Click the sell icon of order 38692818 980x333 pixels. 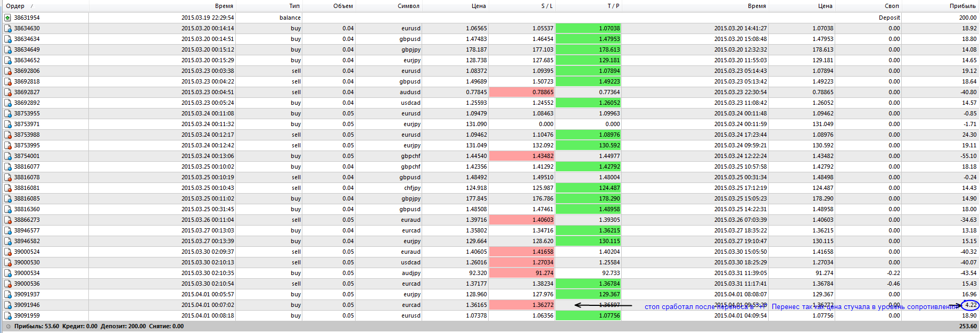[7, 81]
